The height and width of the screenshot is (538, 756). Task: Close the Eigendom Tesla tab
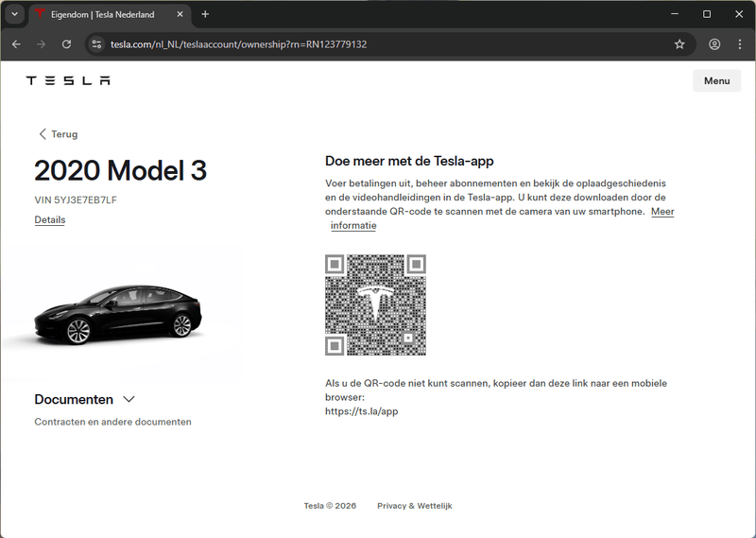point(180,14)
